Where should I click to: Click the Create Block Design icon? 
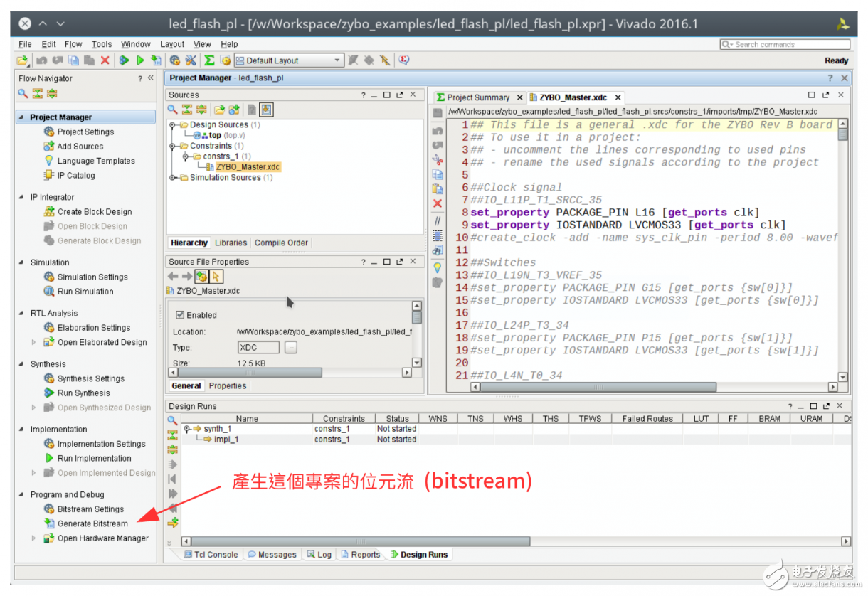click(49, 211)
